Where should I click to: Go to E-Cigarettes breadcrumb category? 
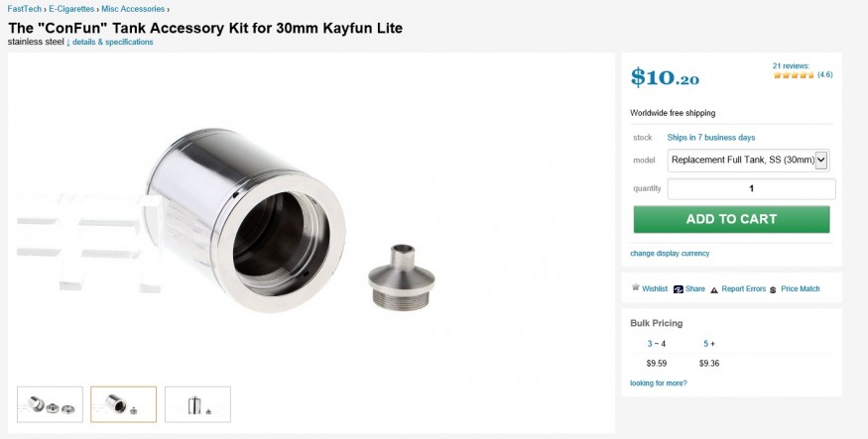(x=71, y=9)
